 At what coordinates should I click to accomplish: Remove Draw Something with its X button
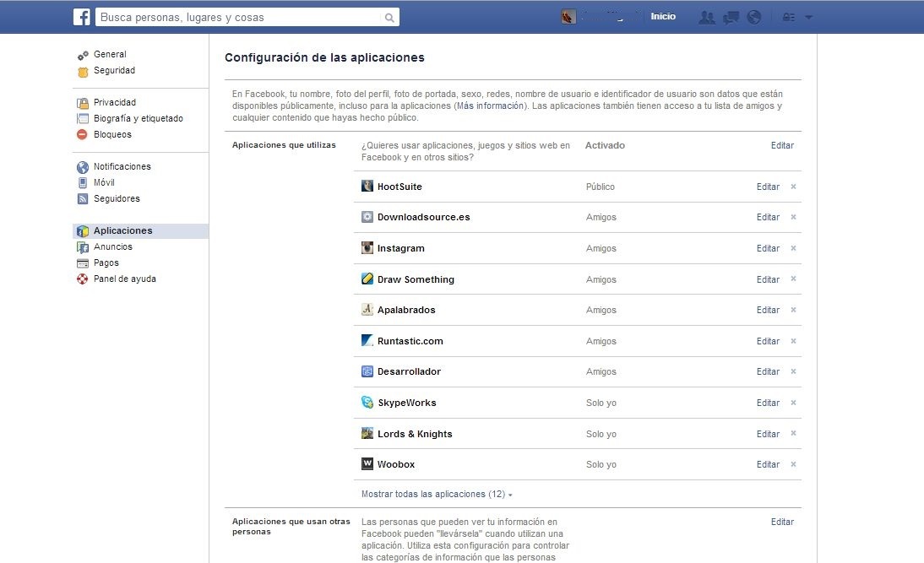point(793,279)
